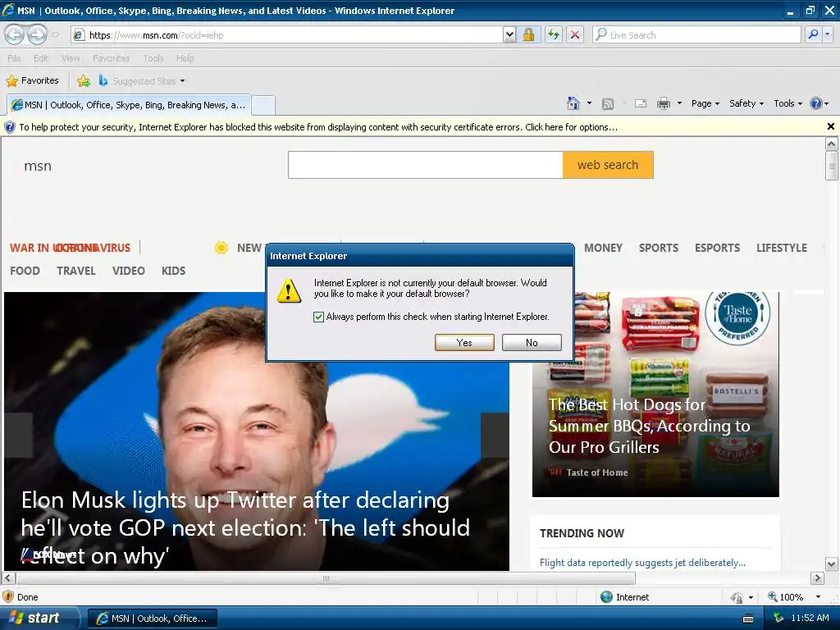The height and width of the screenshot is (630, 840).
Task: Expand the address bar URL dropdown
Action: 509,34
